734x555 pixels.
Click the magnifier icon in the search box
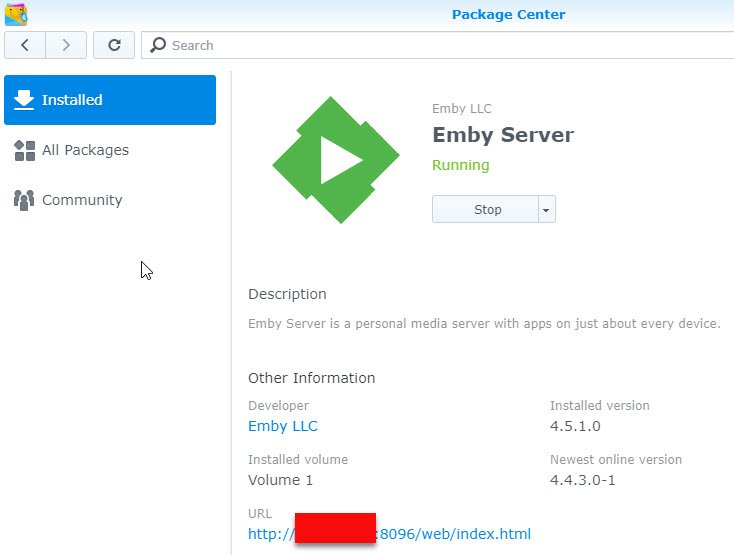(x=158, y=45)
